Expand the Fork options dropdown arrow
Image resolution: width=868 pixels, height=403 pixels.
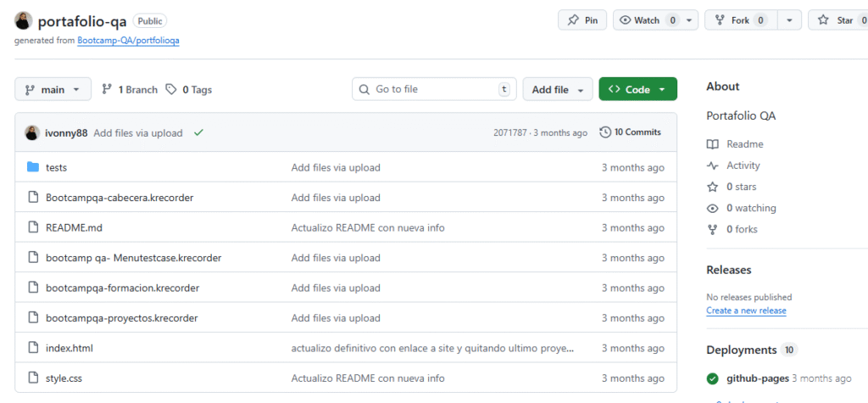(789, 20)
